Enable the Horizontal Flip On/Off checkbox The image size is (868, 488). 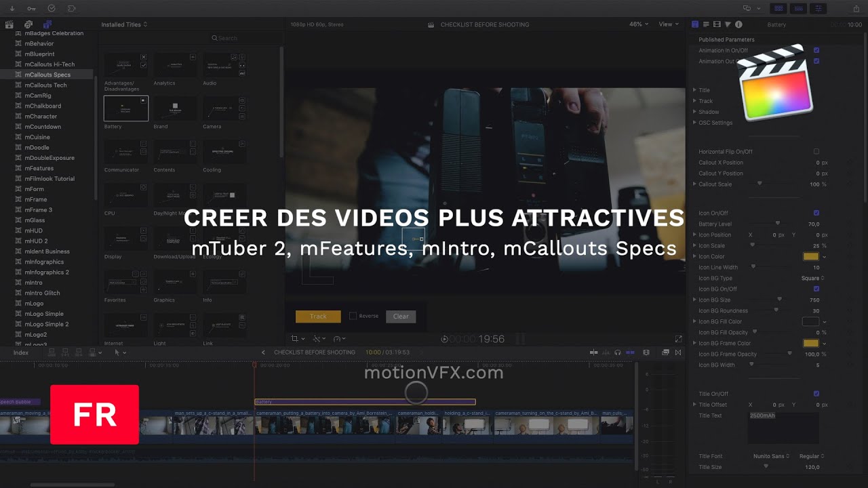tap(816, 152)
